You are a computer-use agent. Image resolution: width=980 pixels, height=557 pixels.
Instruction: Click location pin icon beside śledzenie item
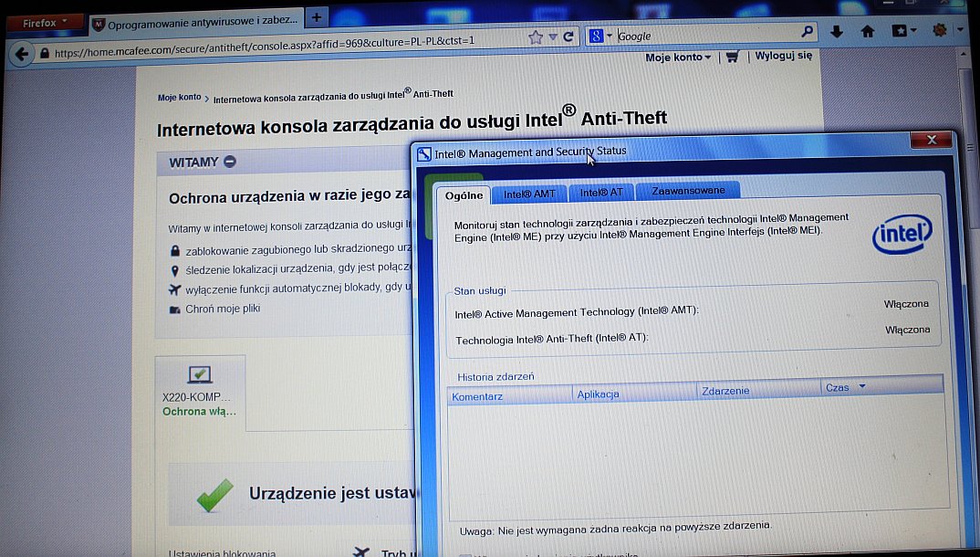pos(175,270)
